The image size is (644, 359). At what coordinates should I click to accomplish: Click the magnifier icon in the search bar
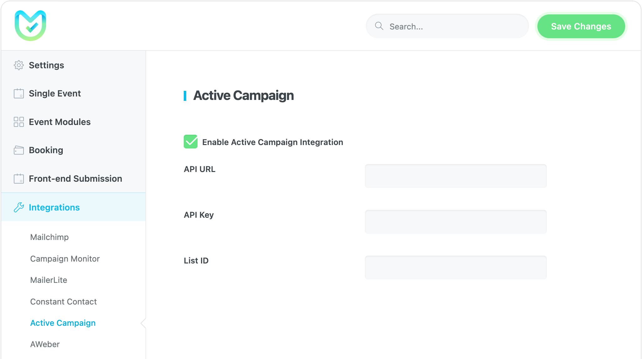coord(379,26)
